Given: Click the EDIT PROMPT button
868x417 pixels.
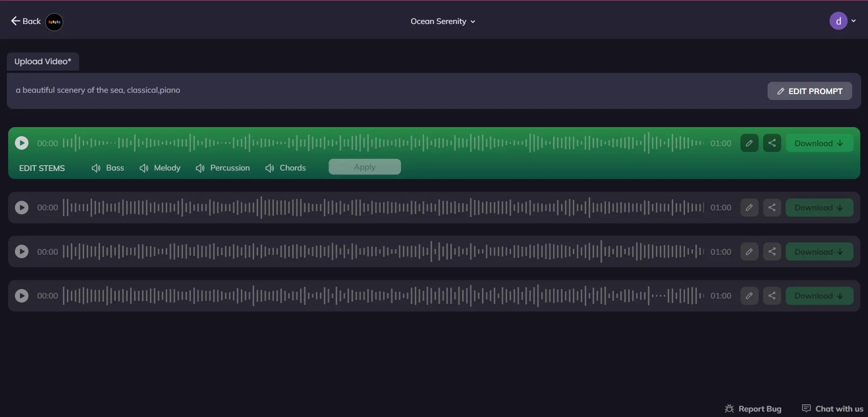Looking at the screenshot, I should click(810, 91).
